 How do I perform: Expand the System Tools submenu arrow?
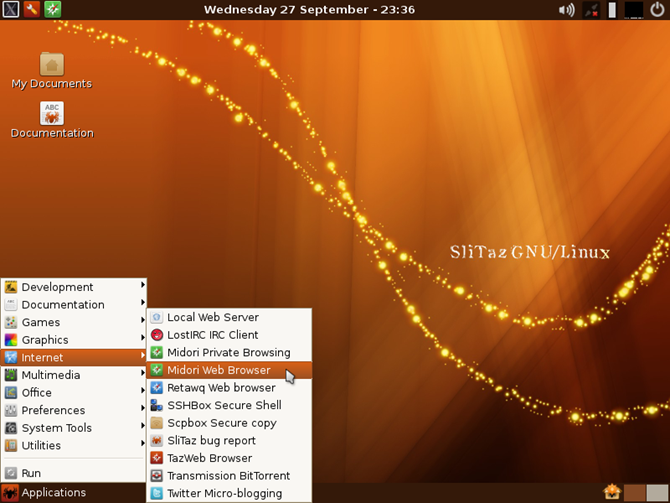point(143,426)
